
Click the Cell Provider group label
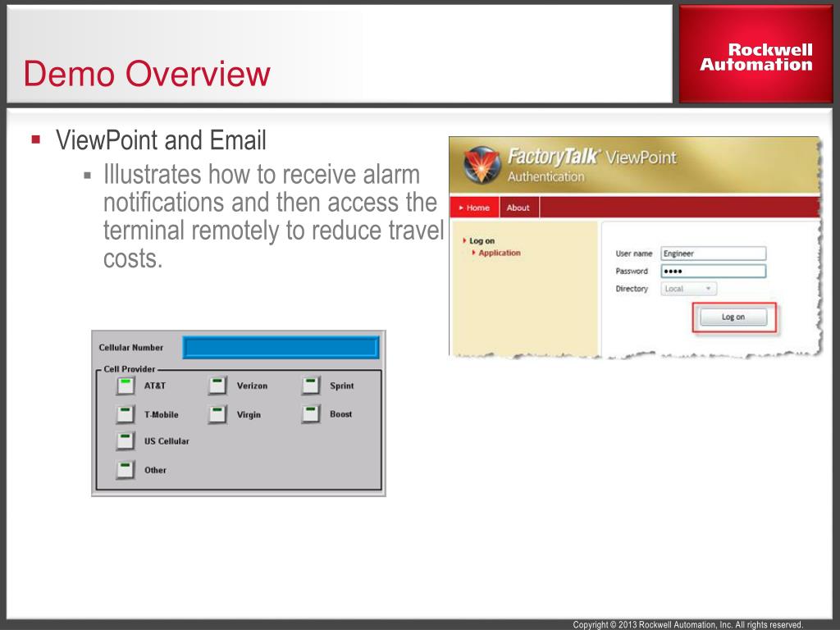tap(129, 369)
